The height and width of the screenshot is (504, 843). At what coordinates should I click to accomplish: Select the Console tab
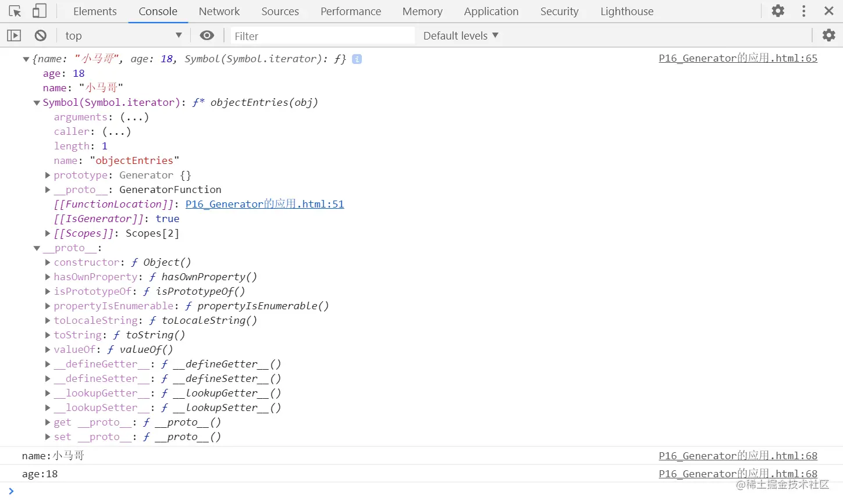click(x=158, y=11)
